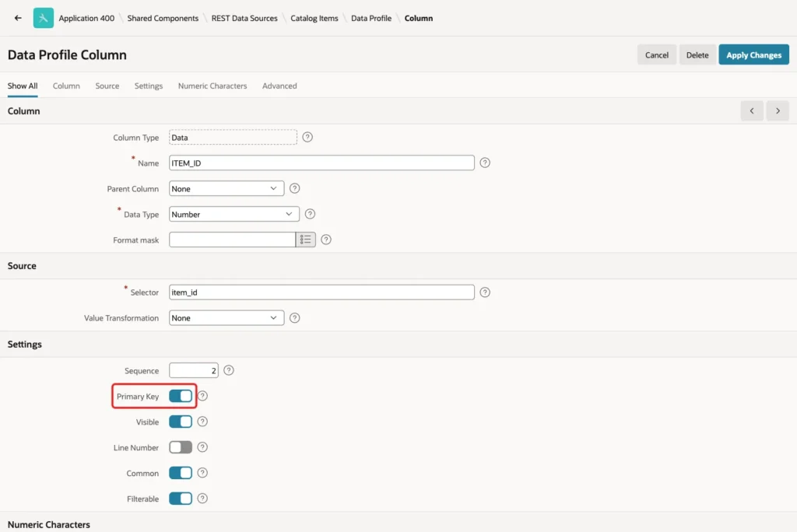Click the Source section heading
This screenshot has height=532, width=797.
tap(22, 266)
